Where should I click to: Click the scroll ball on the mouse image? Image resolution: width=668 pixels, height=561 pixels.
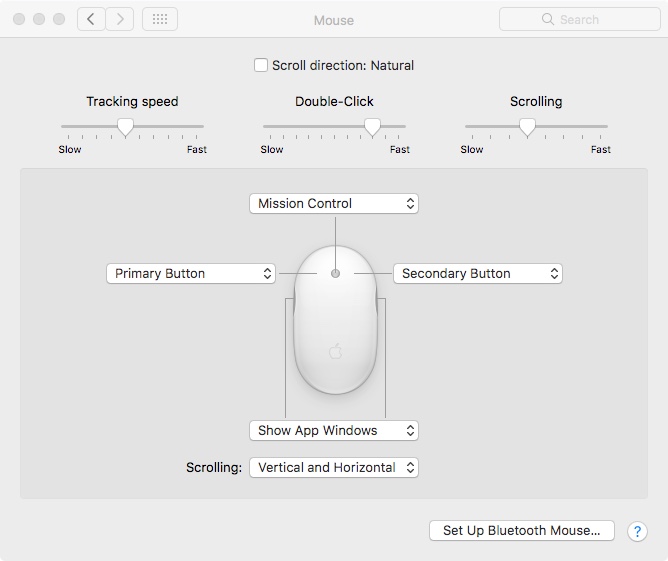click(335, 273)
